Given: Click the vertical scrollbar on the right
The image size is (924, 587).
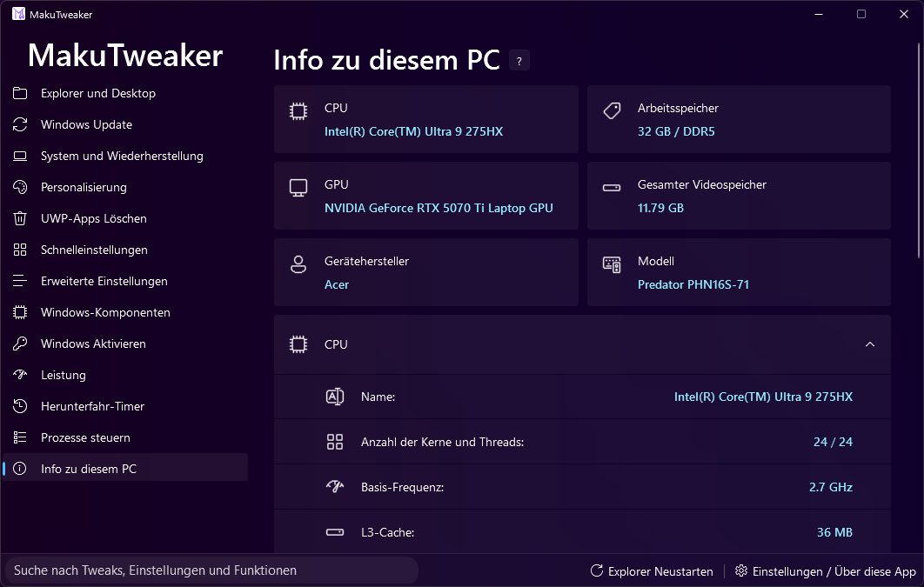Looking at the screenshot, I should [919, 150].
